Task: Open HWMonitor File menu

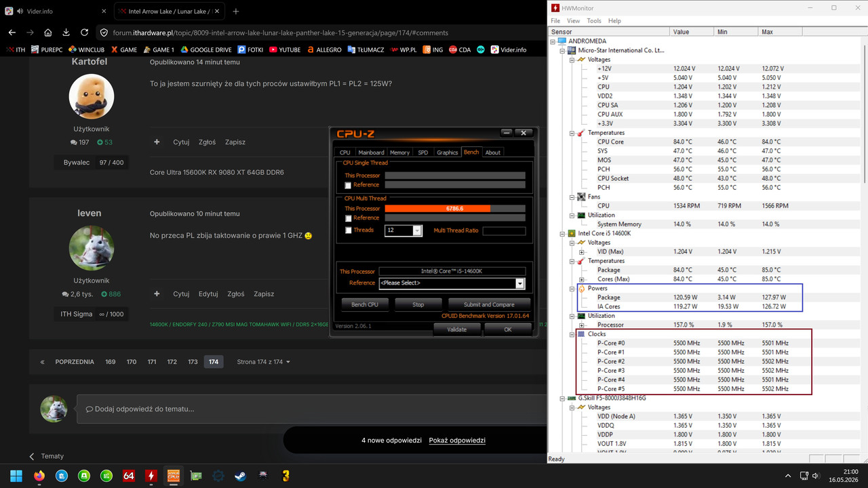Action: click(x=555, y=21)
